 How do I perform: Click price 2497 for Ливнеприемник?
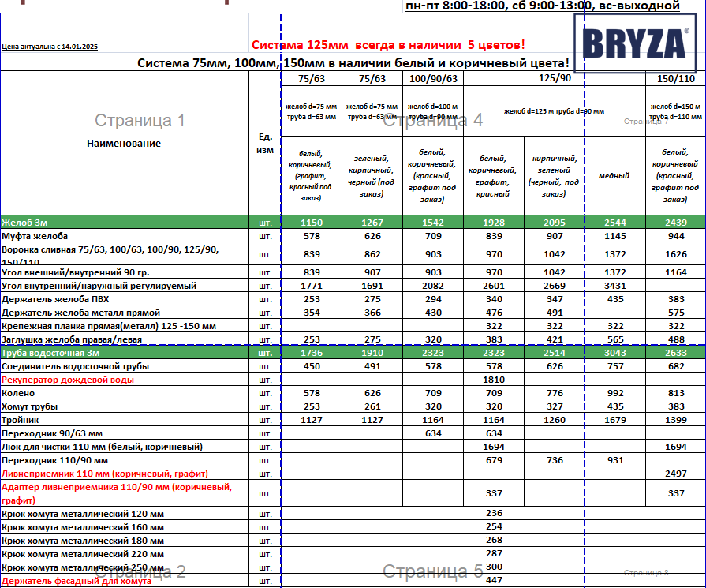click(x=676, y=474)
